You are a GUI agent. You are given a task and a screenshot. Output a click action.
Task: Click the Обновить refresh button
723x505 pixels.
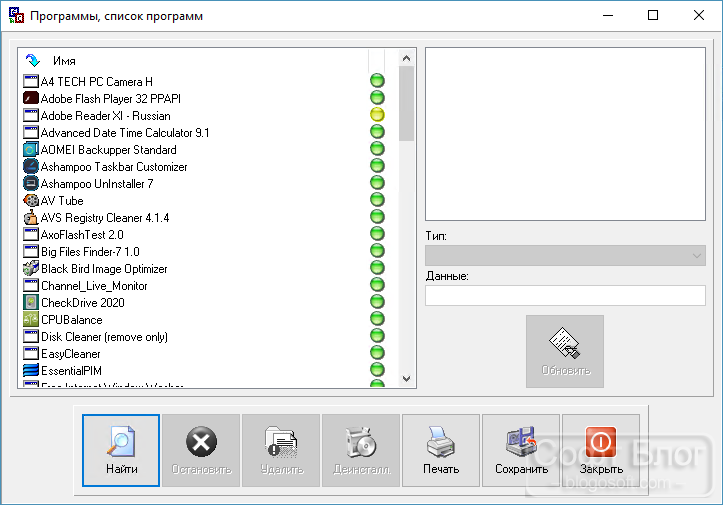click(x=565, y=351)
